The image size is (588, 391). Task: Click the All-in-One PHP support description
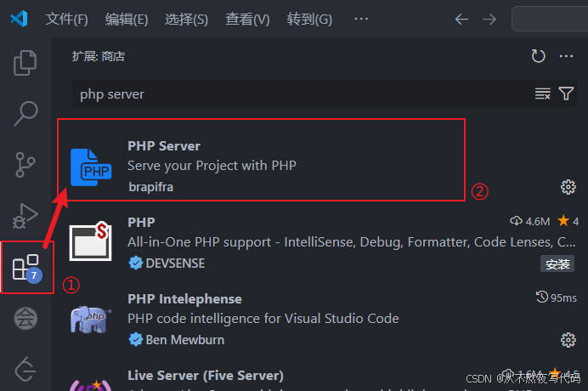pyautogui.click(x=352, y=242)
